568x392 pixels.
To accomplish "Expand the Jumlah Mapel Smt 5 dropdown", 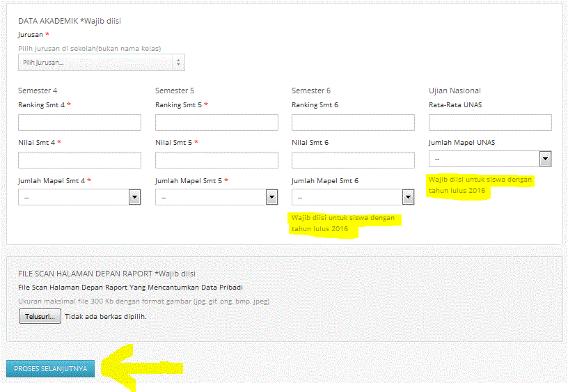I will (x=216, y=197).
